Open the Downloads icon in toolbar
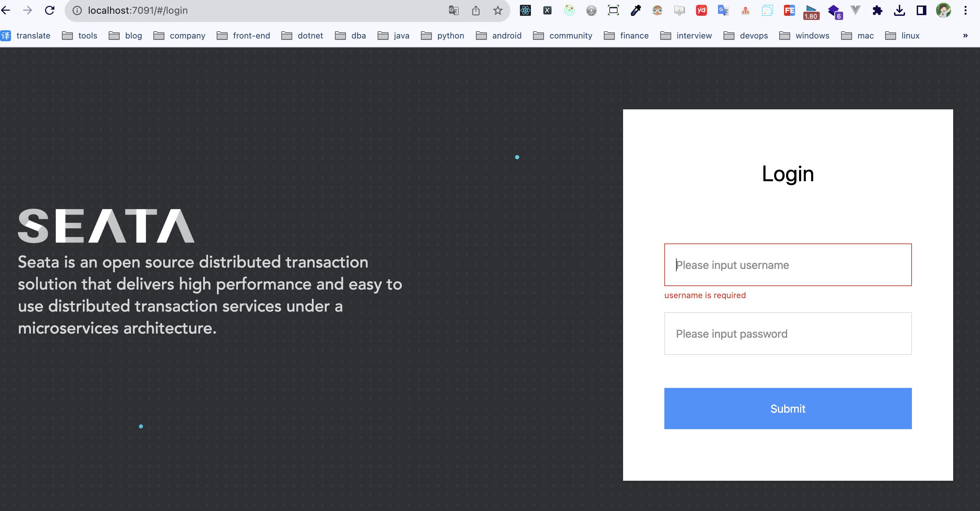 (x=899, y=10)
